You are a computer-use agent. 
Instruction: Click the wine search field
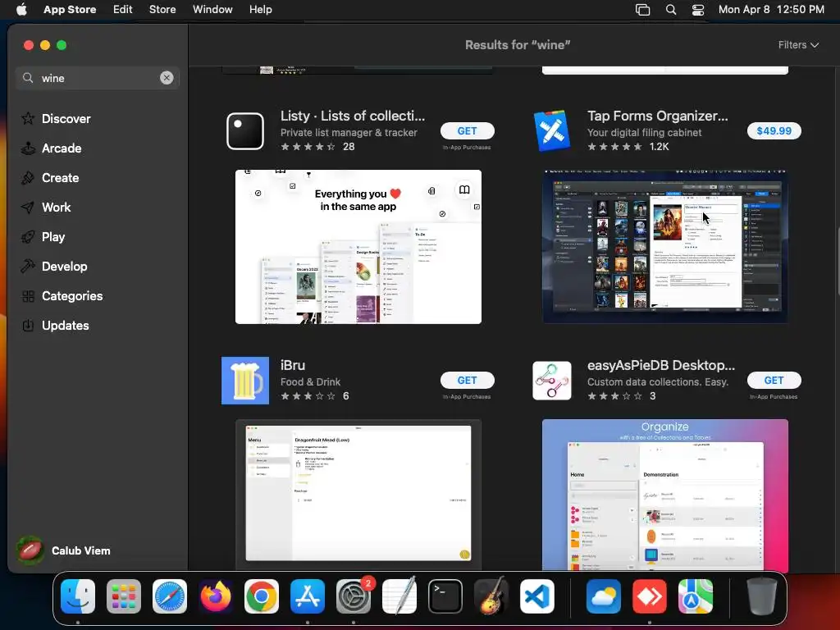[x=97, y=78]
